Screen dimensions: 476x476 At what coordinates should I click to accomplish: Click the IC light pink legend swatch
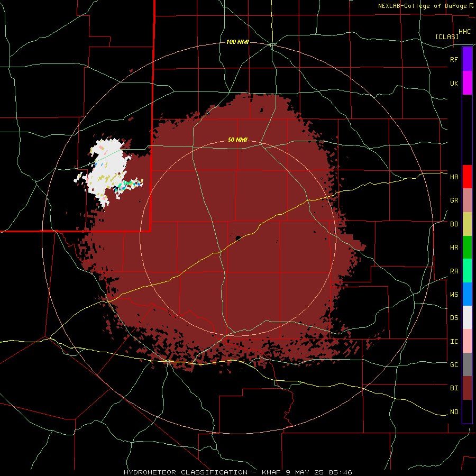467,341
